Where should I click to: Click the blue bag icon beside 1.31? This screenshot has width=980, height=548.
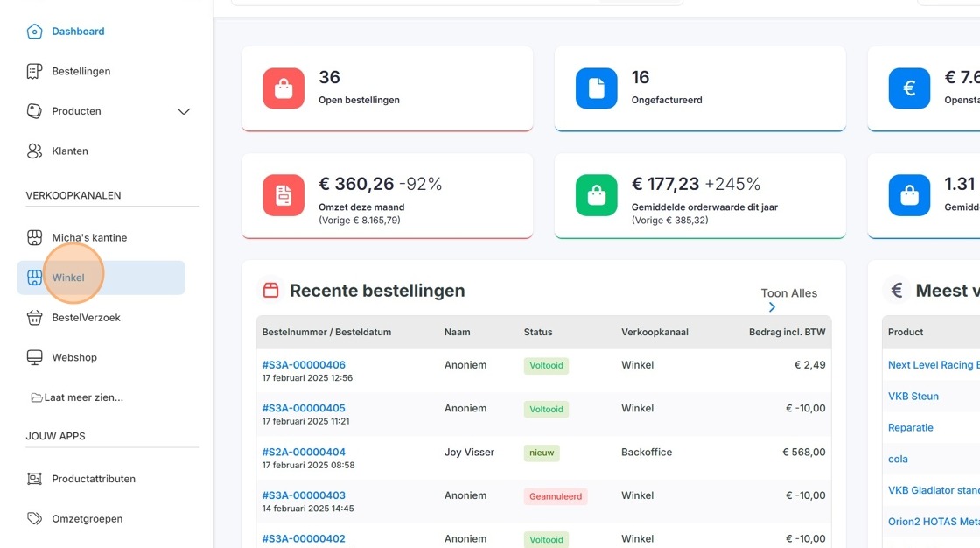[909, 195]
